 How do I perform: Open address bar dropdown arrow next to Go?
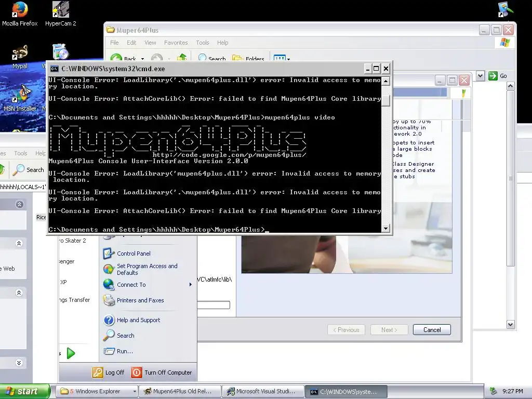pyautogui.click(x=480, y=76)
